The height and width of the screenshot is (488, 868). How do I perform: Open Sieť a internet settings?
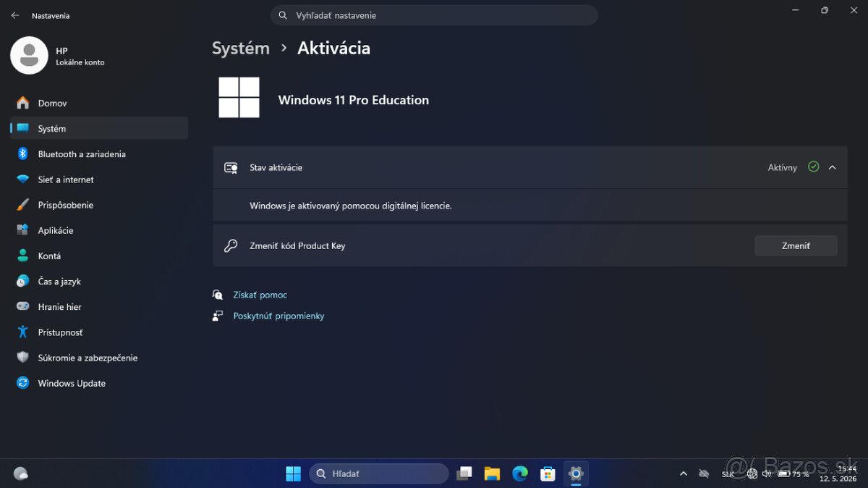pos(98,179)
